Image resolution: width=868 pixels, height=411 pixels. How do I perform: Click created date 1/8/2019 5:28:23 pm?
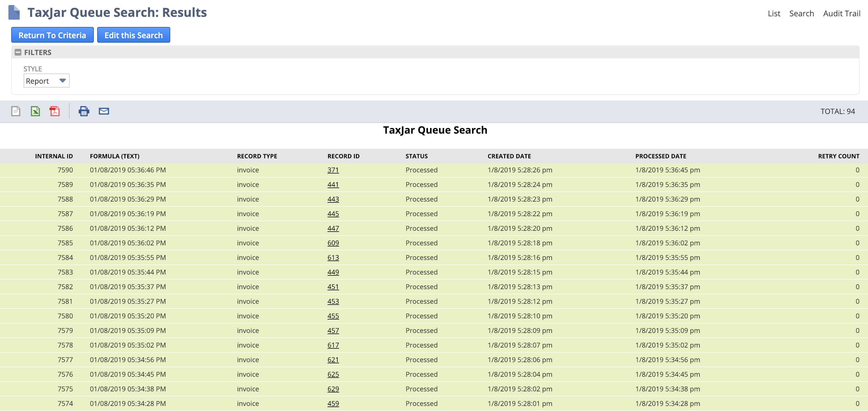pyautogui.click(x=520, y=199)
